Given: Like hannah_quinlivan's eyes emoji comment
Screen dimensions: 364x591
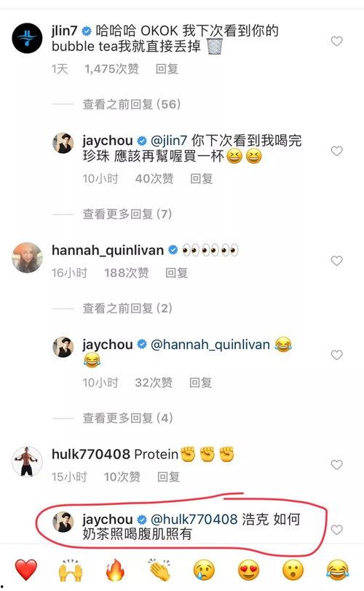Looking at the screenshot, I should tap(336, 260).
